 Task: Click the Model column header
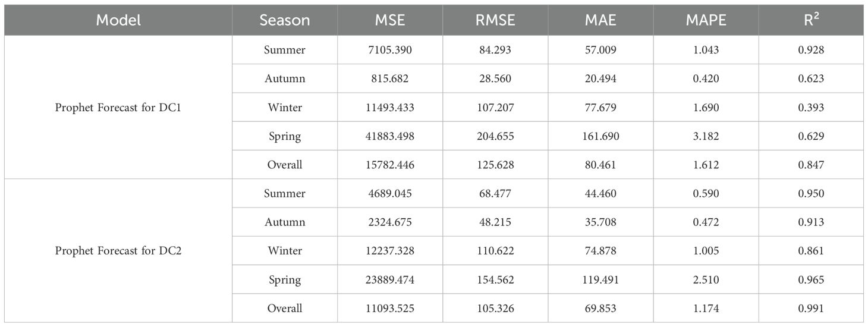118,20
